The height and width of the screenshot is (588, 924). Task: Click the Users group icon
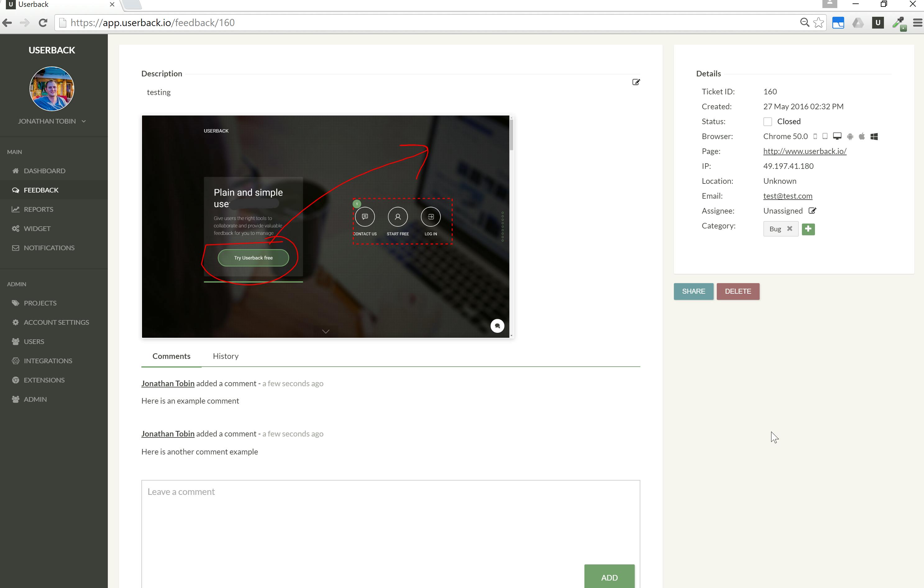15,341
